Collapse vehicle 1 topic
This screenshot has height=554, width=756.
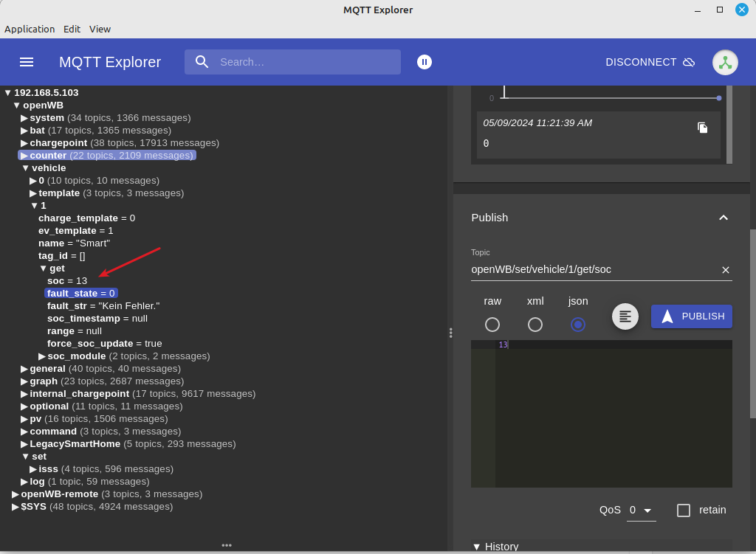[35, 206]
